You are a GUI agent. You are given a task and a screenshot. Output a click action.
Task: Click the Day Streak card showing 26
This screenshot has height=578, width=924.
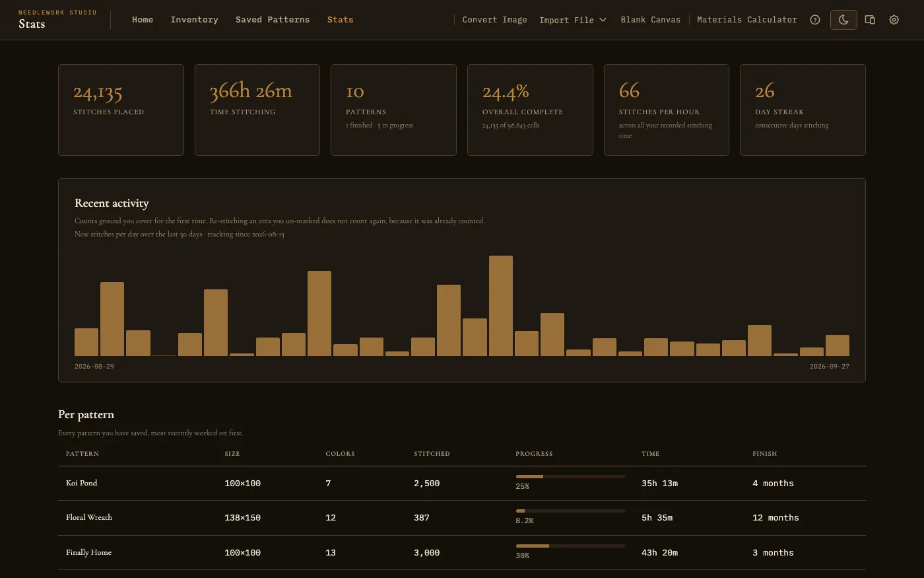[x=803, y=110]
